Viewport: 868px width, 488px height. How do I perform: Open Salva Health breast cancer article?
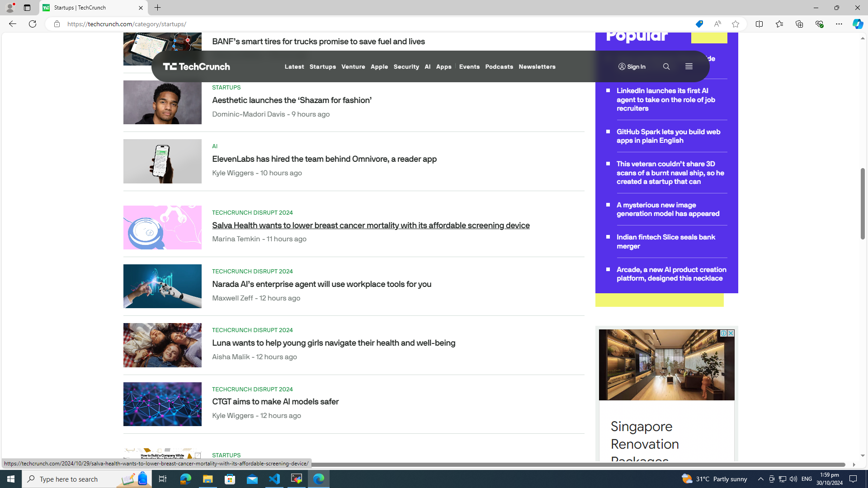click(371, 225)
